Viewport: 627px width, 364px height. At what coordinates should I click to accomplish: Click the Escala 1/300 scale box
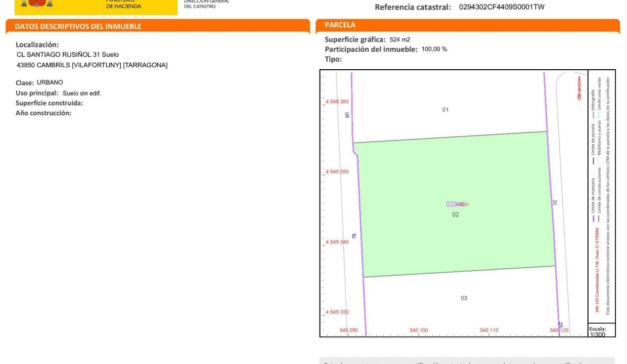(x=601, y=331)
